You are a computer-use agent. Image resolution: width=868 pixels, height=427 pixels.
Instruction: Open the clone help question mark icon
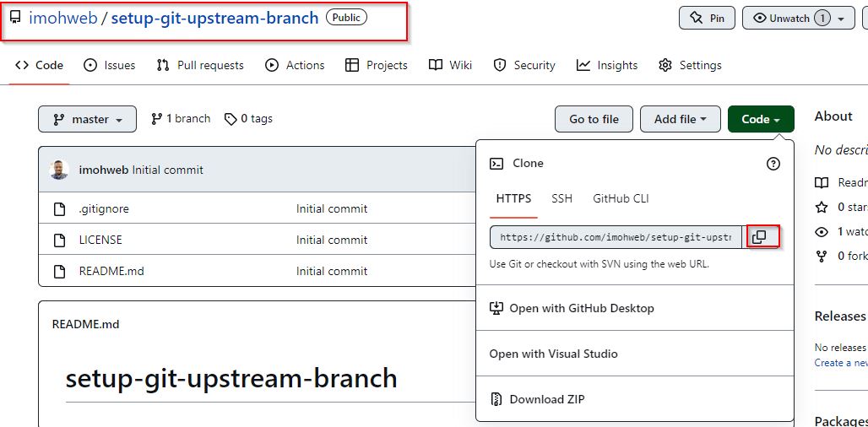pyautogui.click(x=773, y=163)
